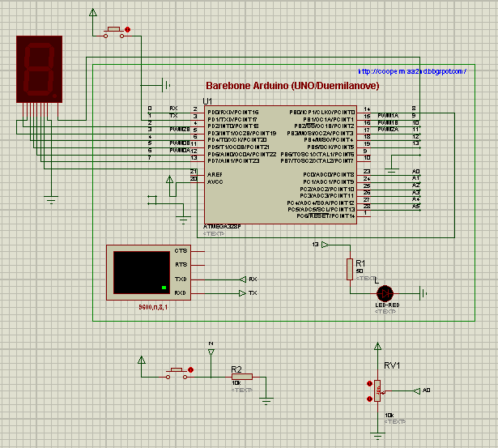Click the AVCC pin label
The height and width of the screenshot is (448, 498).
tap(215, 182)
